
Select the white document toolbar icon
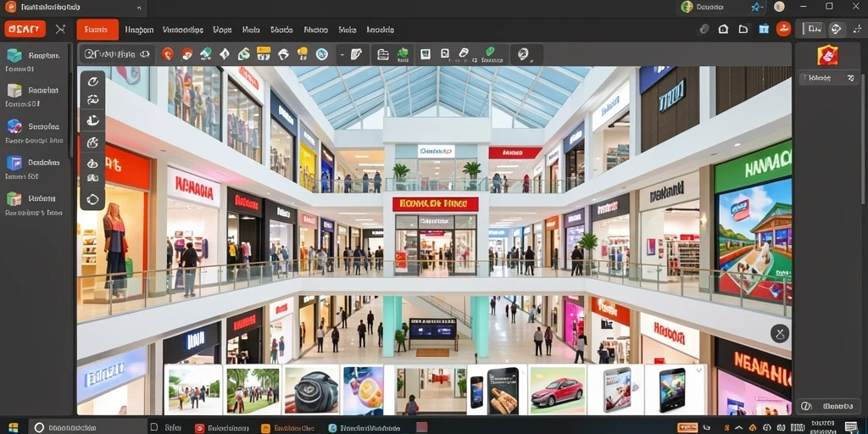click(444, 53)
